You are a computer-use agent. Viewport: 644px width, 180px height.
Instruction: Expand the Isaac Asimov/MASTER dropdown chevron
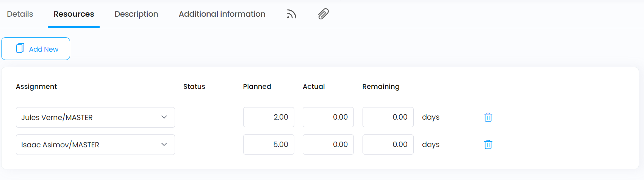click(x=164, y=144)
